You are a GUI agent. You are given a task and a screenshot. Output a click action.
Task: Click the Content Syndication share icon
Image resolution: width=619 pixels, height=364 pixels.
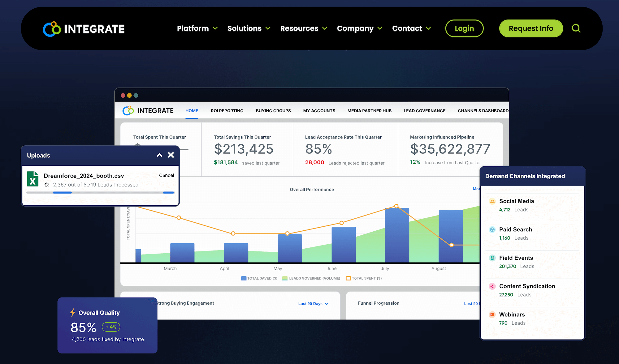[492, 286]
